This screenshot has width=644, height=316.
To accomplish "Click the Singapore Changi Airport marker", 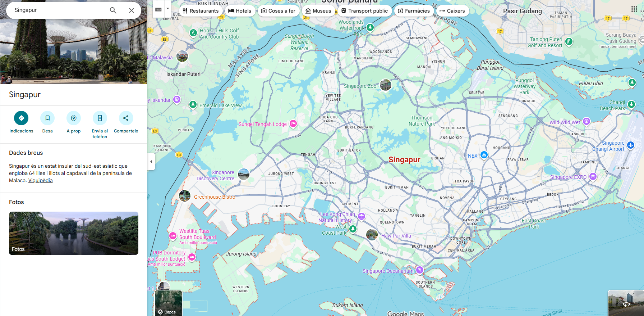I will [630, 145].
